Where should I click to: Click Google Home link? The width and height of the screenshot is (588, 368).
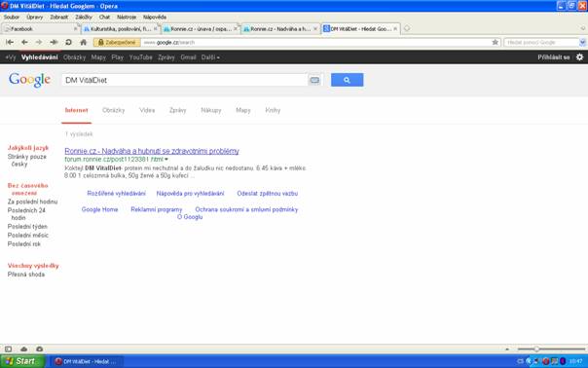pos(99,209)
